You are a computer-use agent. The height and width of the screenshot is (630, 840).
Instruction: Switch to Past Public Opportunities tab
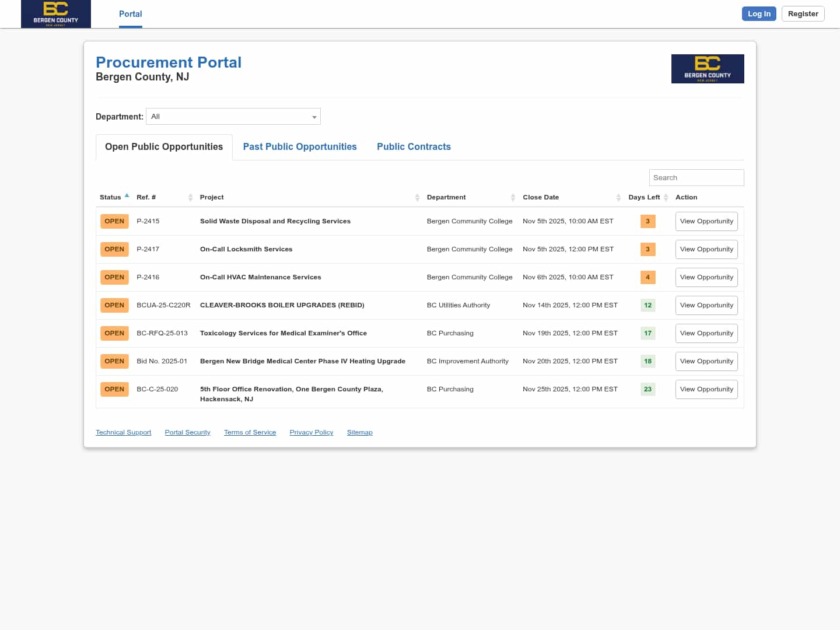[300, 147]
